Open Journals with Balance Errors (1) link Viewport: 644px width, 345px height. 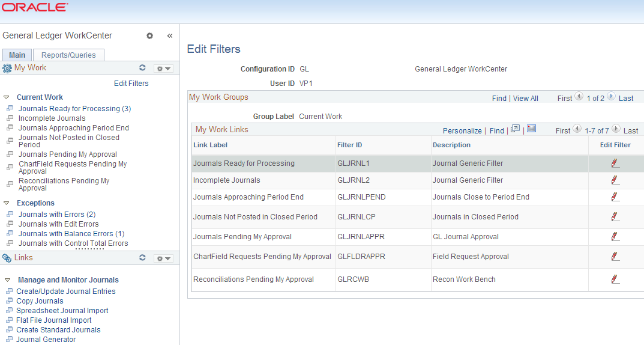(x=71, y=234)
